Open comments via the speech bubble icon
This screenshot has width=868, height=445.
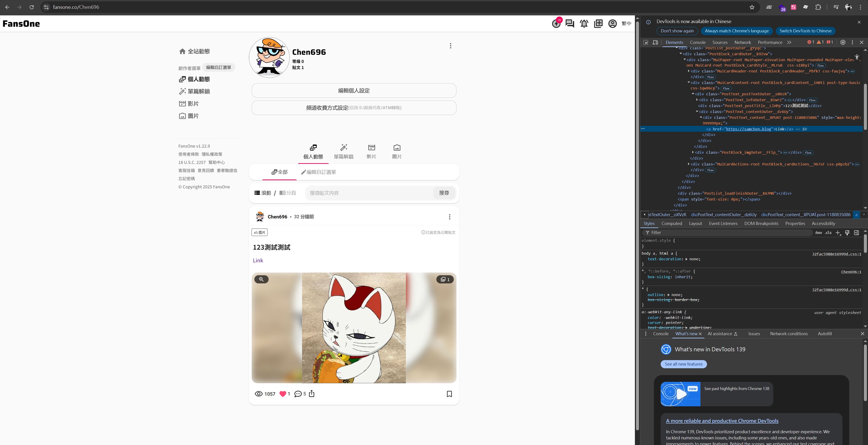tap(298, 394)
